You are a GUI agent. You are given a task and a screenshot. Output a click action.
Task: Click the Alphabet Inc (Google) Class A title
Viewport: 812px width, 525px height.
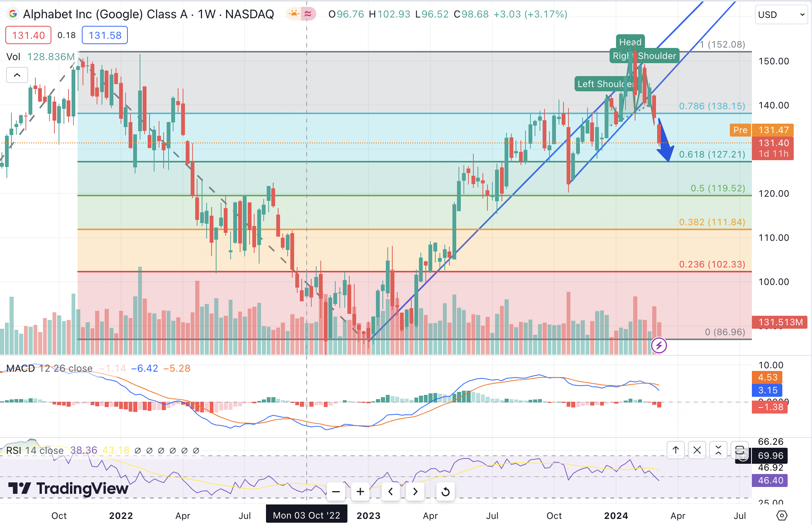point(105,14)
